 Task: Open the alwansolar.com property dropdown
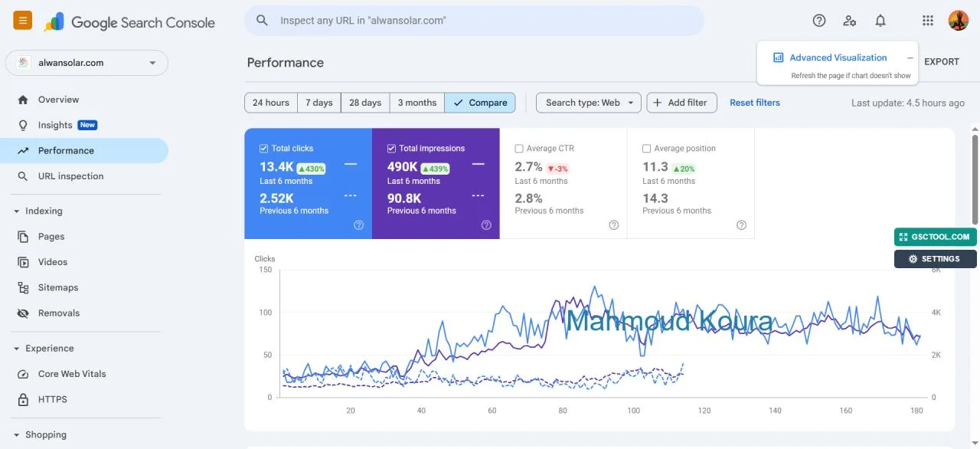click(87, 63)
